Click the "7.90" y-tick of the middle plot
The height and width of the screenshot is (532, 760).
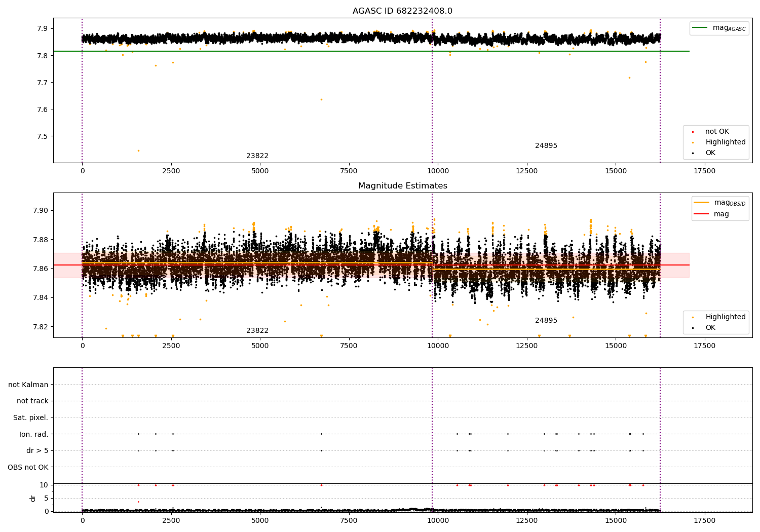41,210
